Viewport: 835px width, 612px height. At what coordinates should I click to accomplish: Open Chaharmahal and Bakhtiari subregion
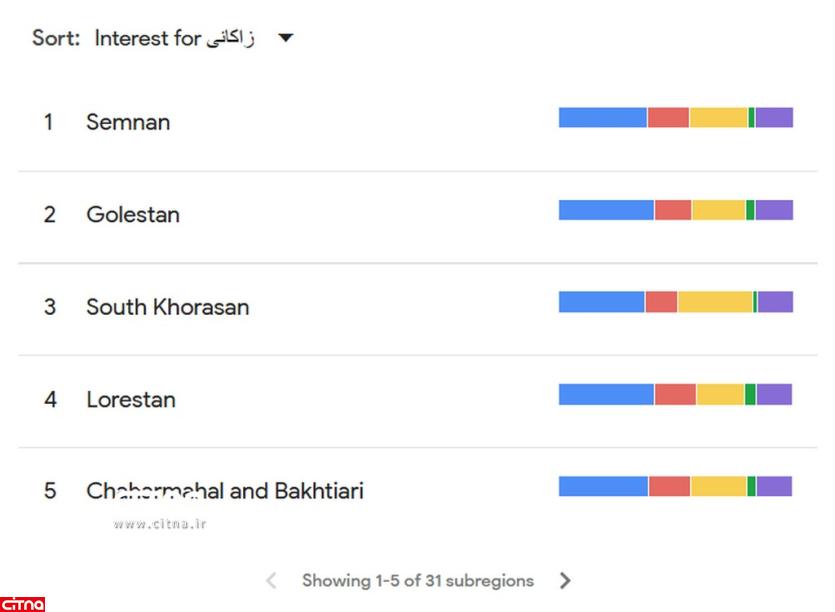coord(224,491)
